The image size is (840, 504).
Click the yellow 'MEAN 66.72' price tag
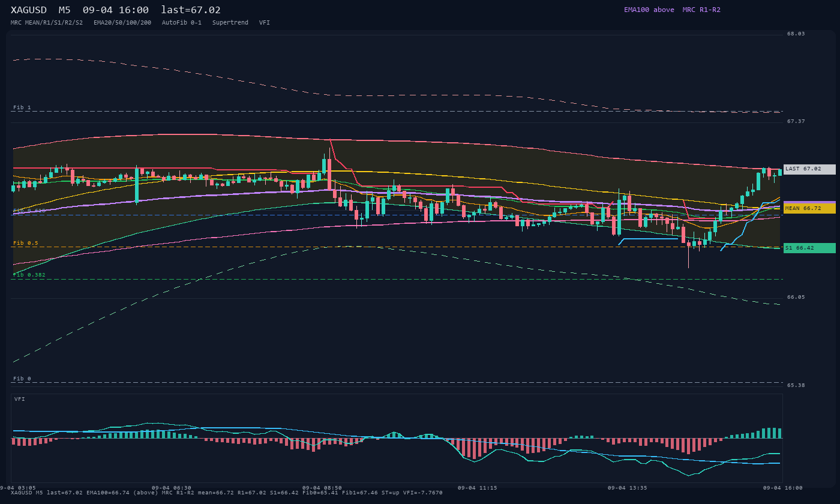809,208
